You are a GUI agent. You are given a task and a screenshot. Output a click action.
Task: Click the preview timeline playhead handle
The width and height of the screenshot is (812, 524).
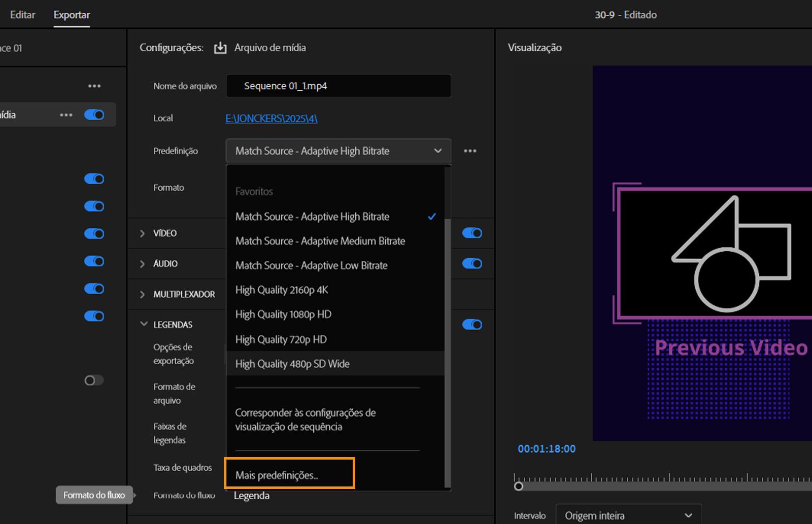[x=518, y=486]
